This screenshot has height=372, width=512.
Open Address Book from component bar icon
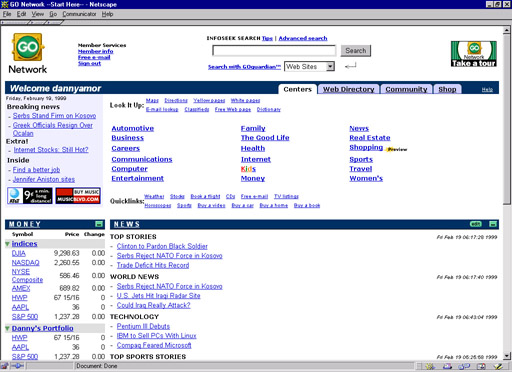coord(481,366)
